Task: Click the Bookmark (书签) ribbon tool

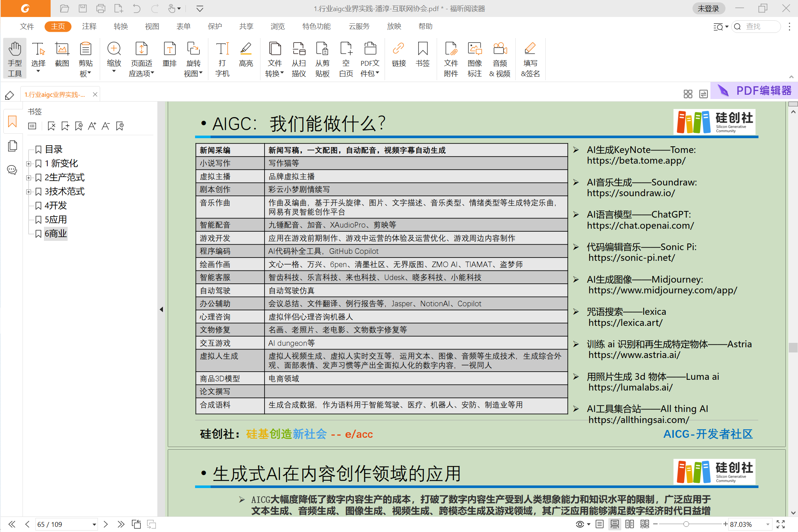Action: [423, 55]
